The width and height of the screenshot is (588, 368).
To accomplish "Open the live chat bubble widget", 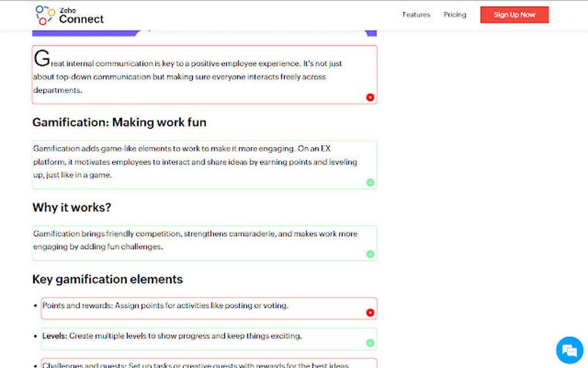I will [568, 349].
